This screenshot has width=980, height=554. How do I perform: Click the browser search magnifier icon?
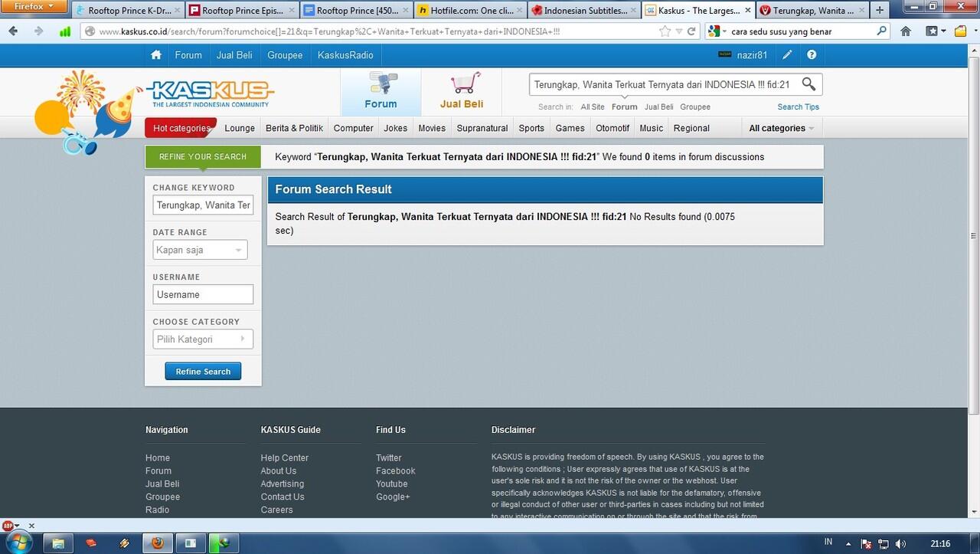882,31
